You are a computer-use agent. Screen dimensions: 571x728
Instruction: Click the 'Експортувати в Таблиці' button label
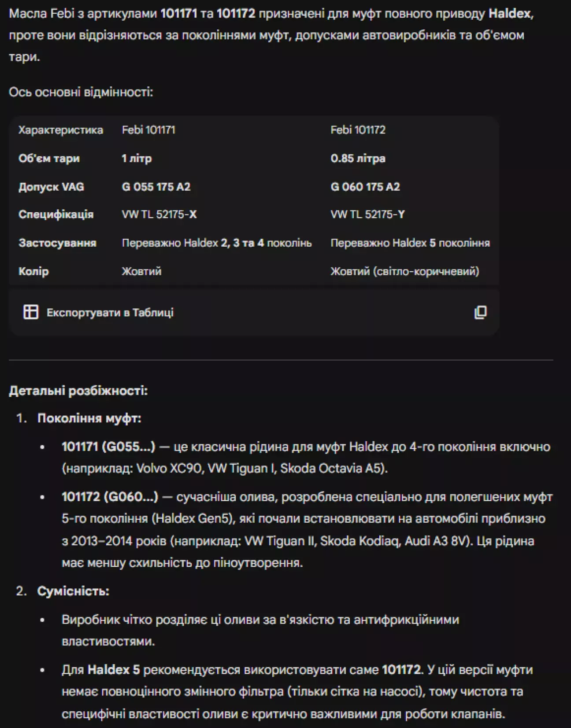tap(110, 313)
